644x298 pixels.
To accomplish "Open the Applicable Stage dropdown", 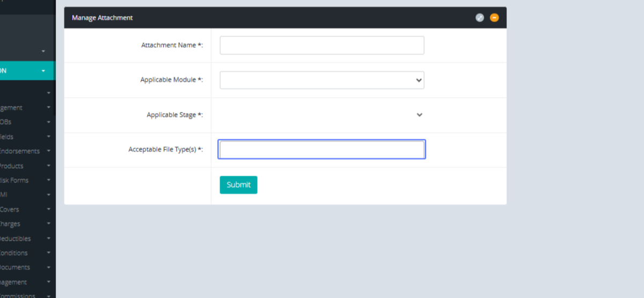I will [321, 115].
